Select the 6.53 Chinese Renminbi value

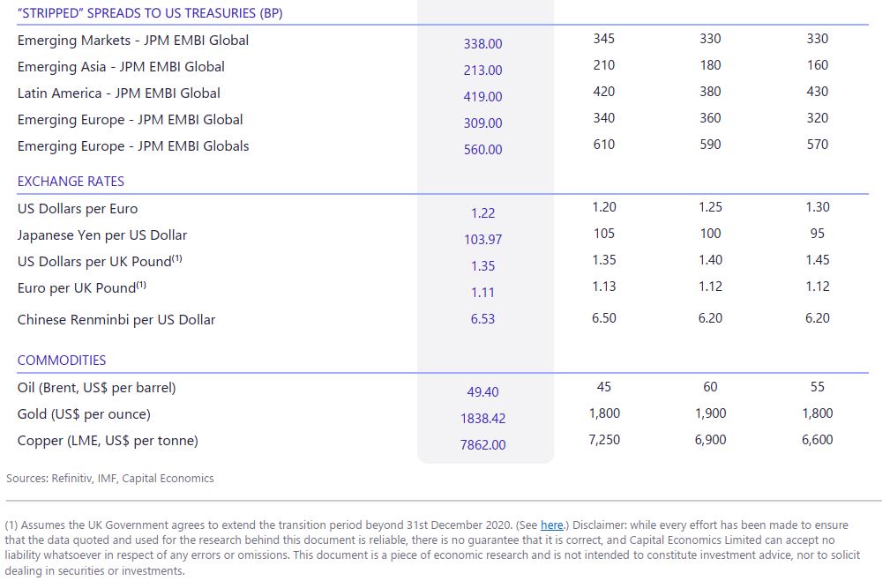pos(482,319)
